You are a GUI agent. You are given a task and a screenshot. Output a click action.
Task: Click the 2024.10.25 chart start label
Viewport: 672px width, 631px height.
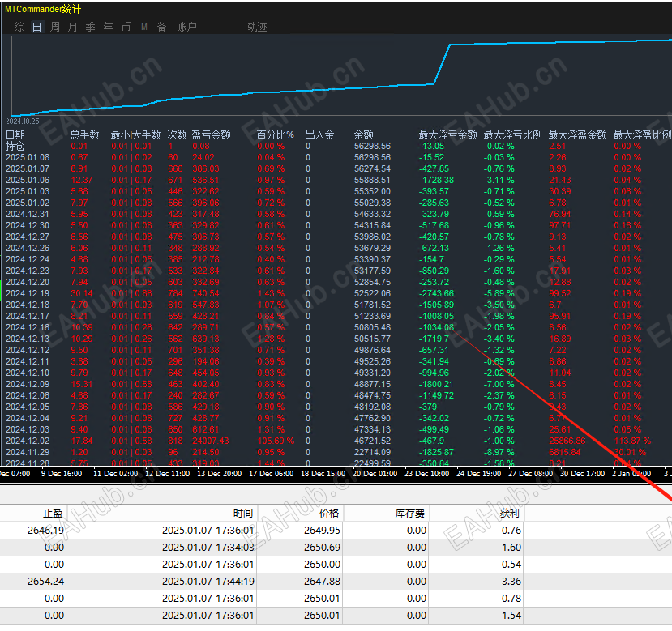[x=23, y=122]
